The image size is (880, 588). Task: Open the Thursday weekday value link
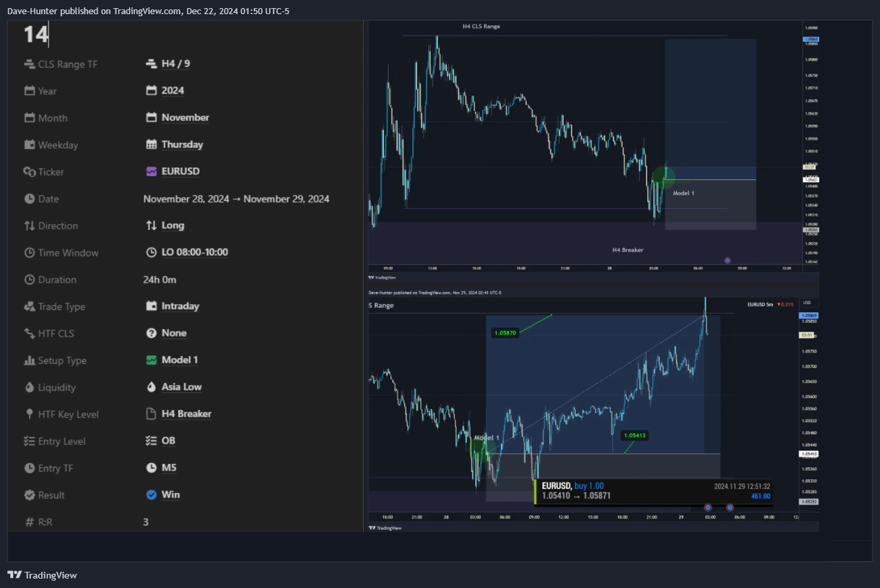coord(182,144)
